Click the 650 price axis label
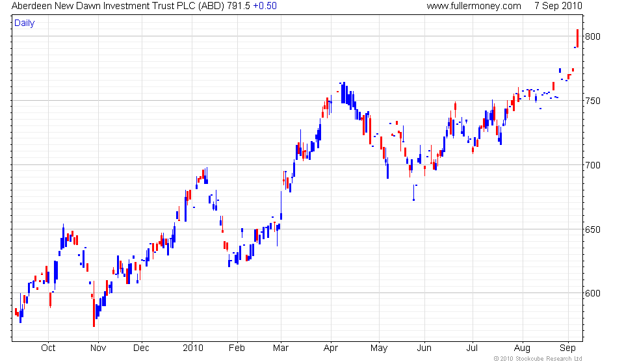The image size is (637, 364). [x=594, y=229]
